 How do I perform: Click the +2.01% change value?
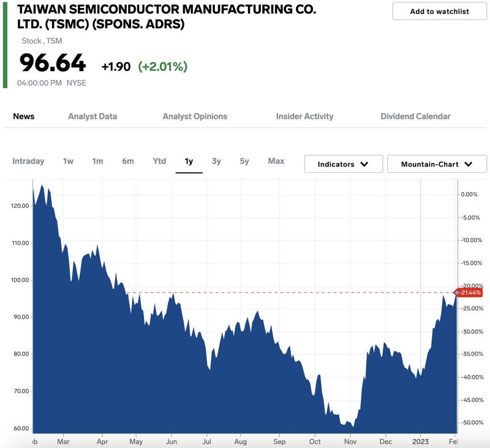(x=163, y=66)
